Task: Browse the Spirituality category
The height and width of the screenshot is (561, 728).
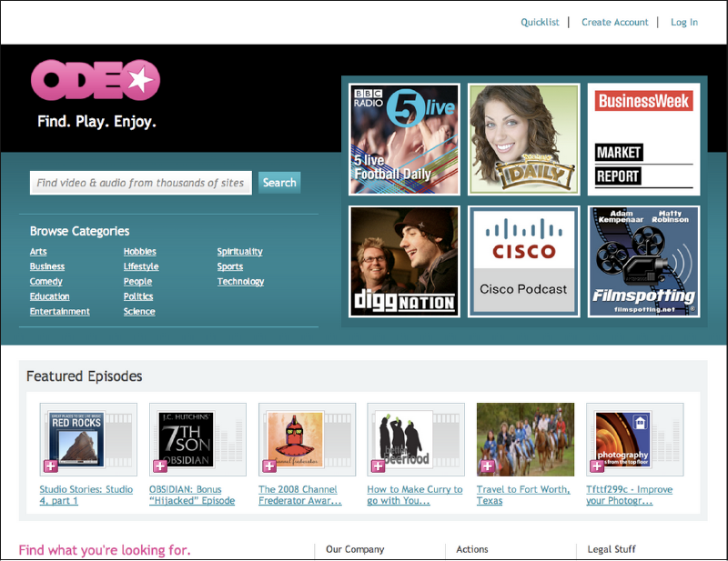Action: (x=240, y=252)
